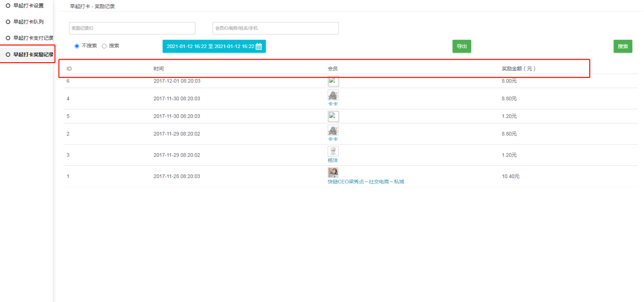Select the 搜索 radio button
644x302 pixels.
point(104,46)
